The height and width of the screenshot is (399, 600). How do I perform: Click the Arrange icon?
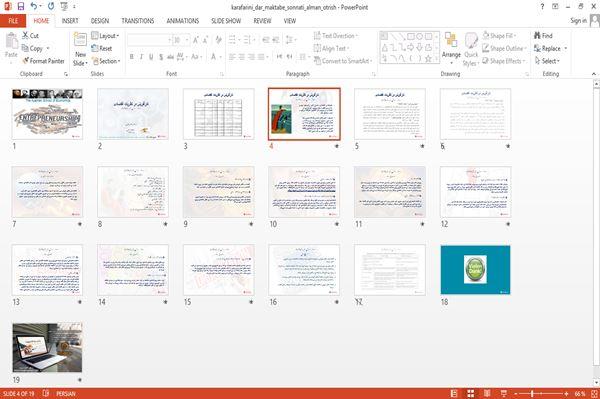click(x=451, y=41)
